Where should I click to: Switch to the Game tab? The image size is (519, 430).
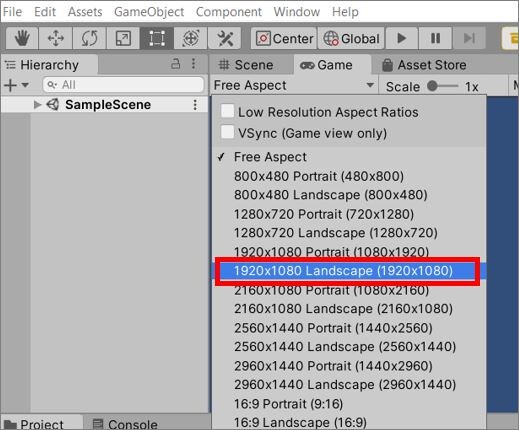tap(332, 65)
